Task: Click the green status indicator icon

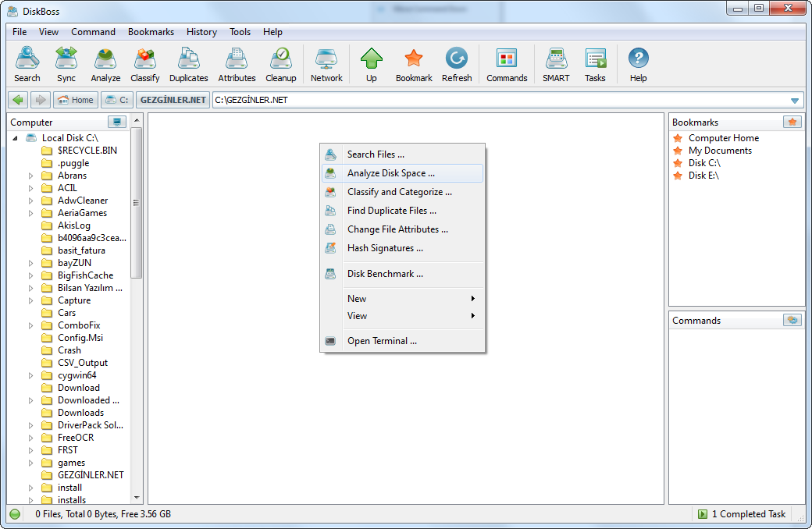Action: coord(15,514)
